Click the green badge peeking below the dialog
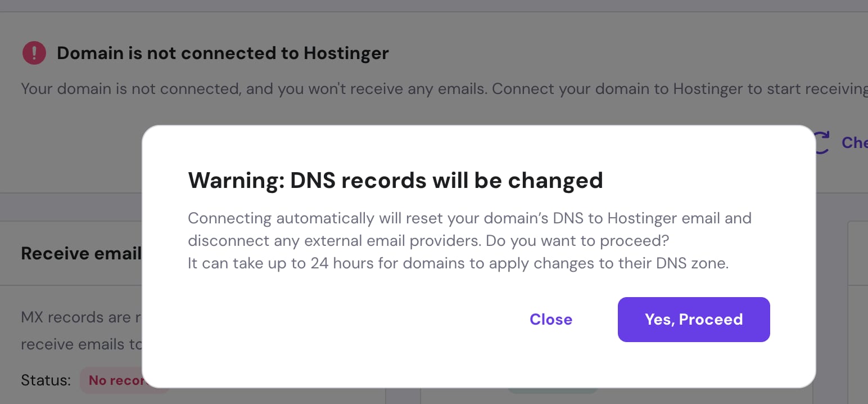This screenshot has width=868, height=404. coord(552,390)
